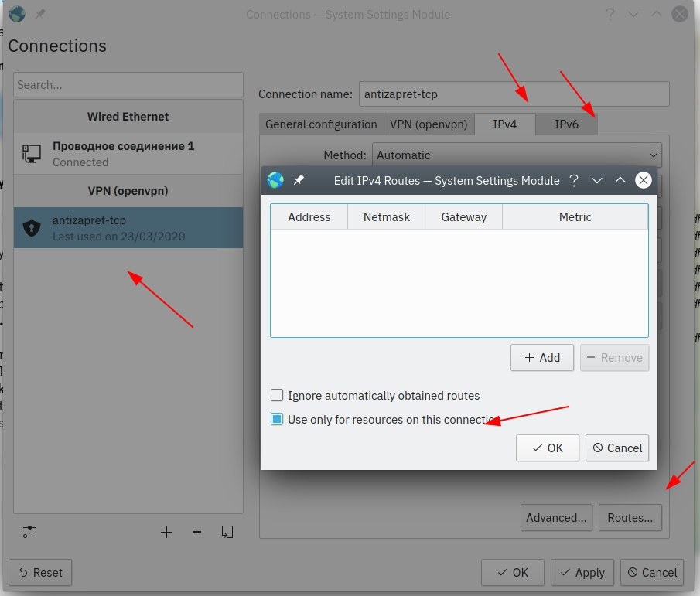The width and height of the screenshot is (700, 596).
Task: Add a new connection with the plus icon
Action: (166, 532)
